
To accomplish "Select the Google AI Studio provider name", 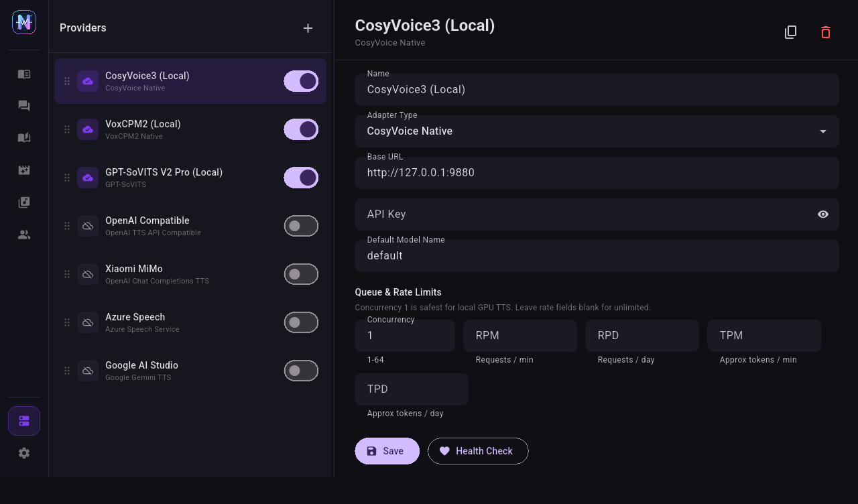I will [x=141, y=365].
